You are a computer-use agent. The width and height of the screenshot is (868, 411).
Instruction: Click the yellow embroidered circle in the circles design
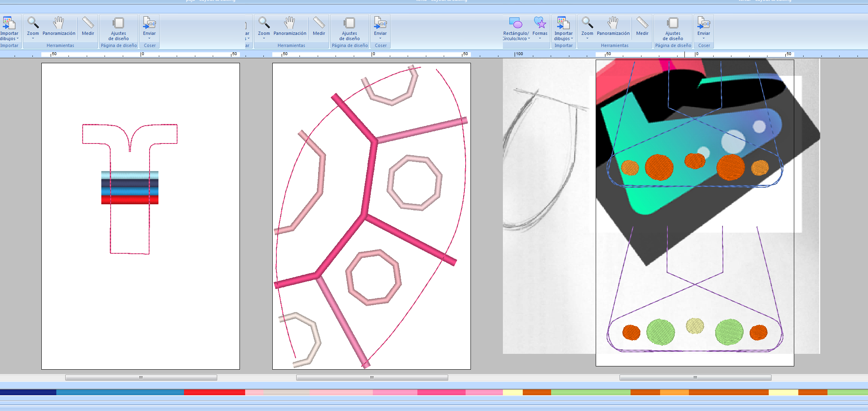695,325
